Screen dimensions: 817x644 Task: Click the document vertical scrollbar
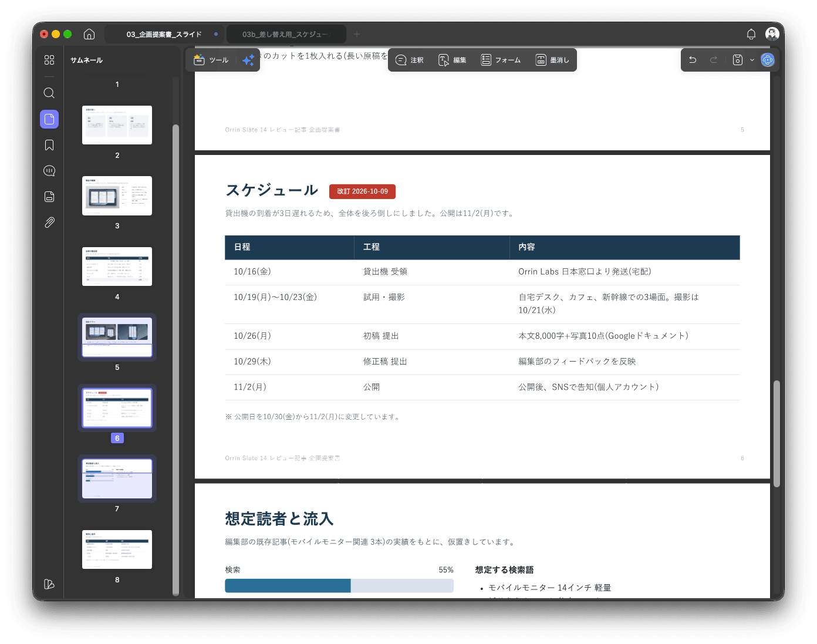click(777, 434)
